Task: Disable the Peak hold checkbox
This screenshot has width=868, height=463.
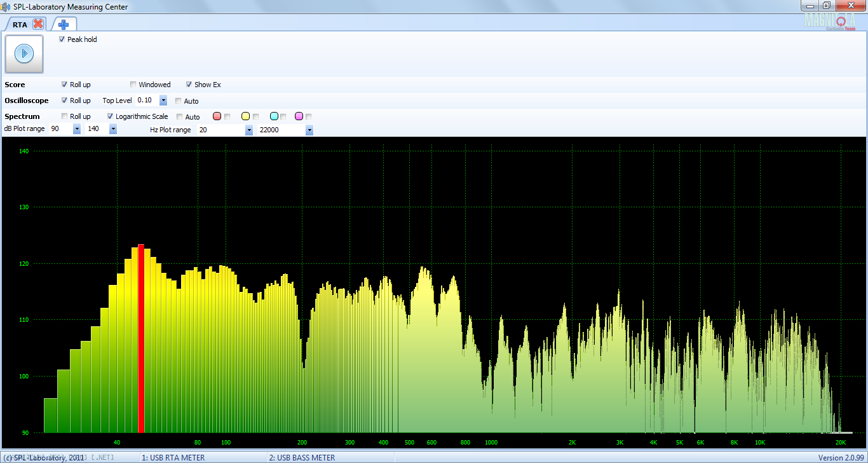Action: pyautogui.click(x=62, y=39)
